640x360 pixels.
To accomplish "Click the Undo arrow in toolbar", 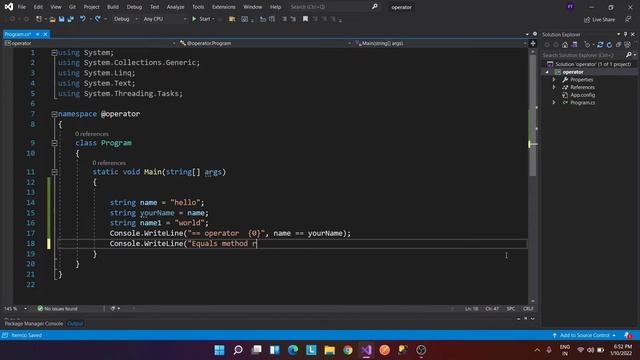I will click(x=82, y=19).
